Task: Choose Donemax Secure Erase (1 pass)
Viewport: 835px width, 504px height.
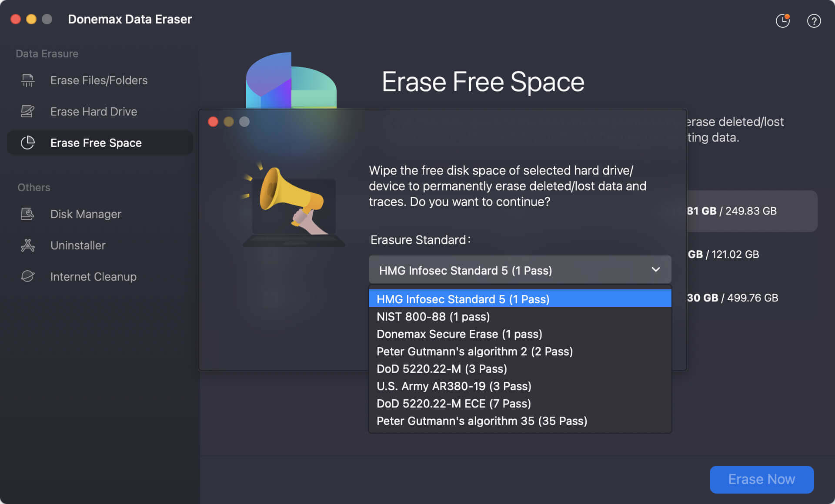Action: point(459,334)
